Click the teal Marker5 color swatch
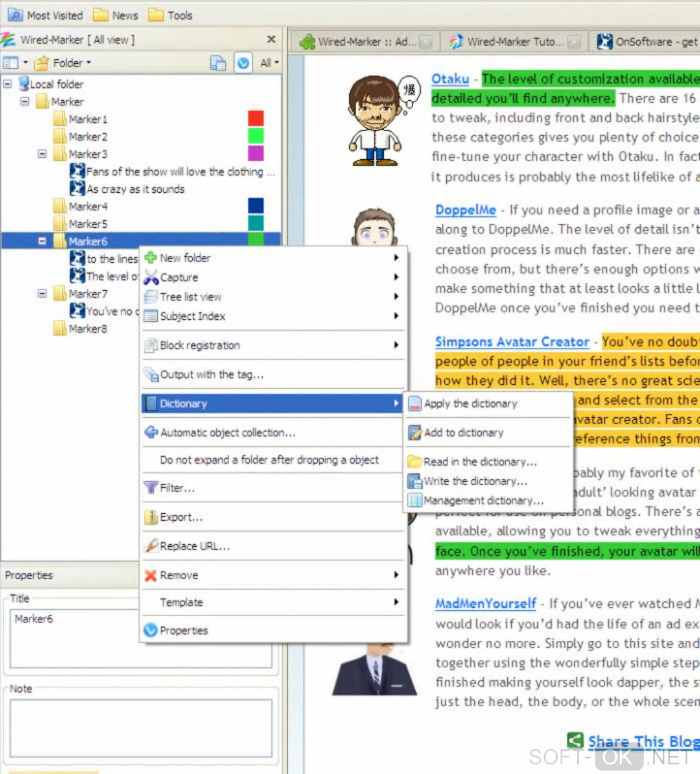 pyautogui.click(x=256, y=223)
